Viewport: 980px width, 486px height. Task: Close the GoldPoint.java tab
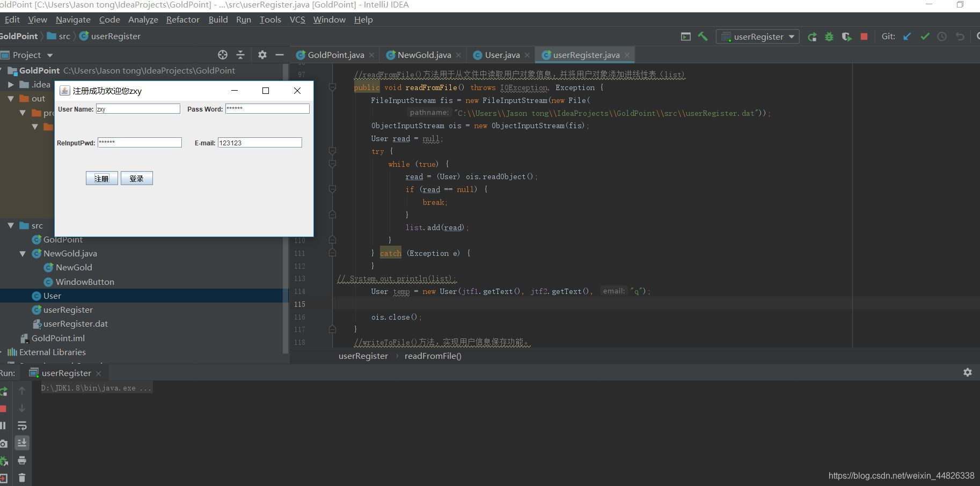point(371,55)
